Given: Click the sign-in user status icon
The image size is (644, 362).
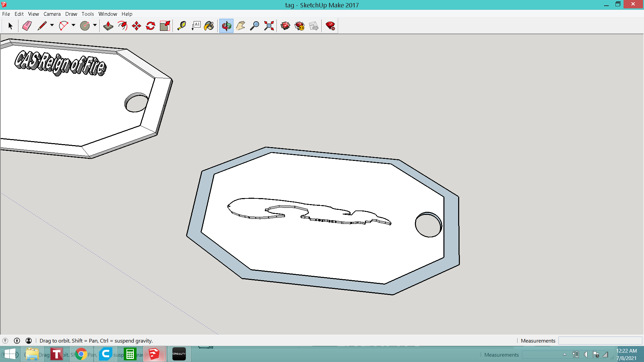Looking at the screenshot, I should point(29,341).
